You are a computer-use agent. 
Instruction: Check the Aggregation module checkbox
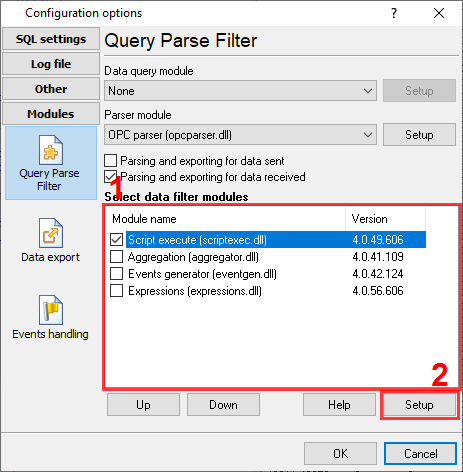(x=116, y=257)
